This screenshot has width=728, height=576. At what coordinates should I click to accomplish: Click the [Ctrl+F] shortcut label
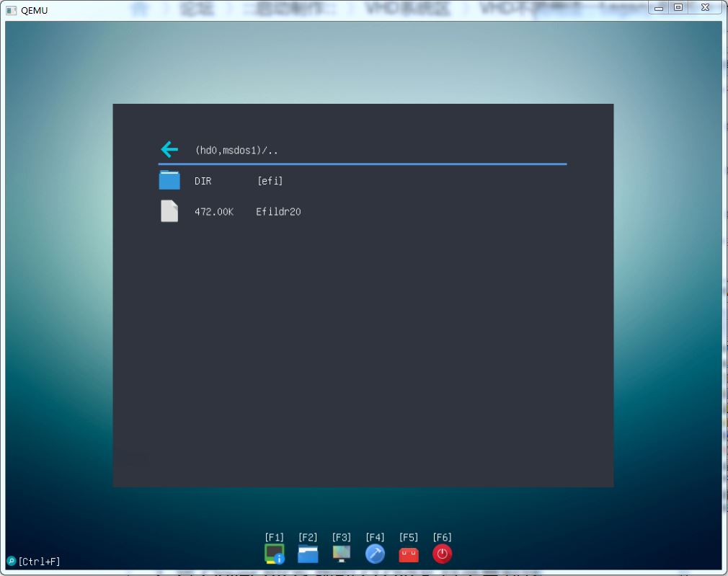click(x=40, y=562)
